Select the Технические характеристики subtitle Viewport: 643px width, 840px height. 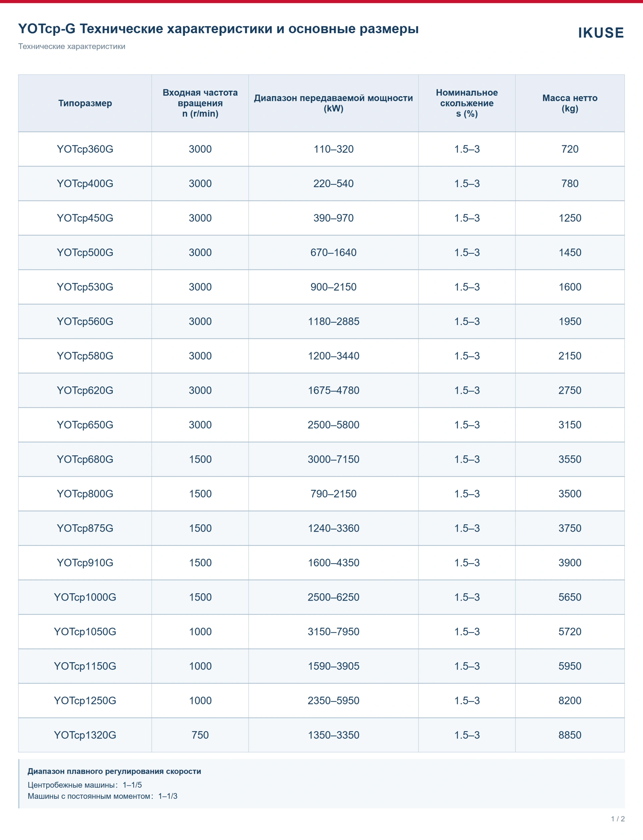[x=72, y=46]
